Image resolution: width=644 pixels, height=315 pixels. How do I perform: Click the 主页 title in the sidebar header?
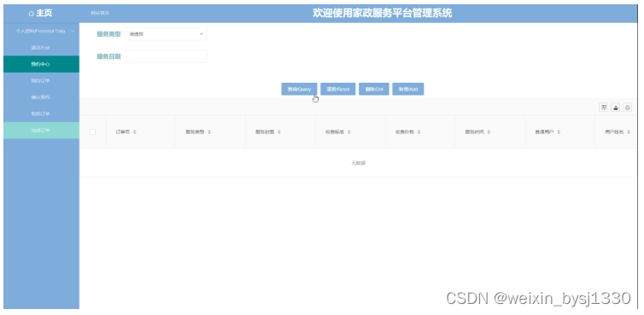click(x=44, y=13)
